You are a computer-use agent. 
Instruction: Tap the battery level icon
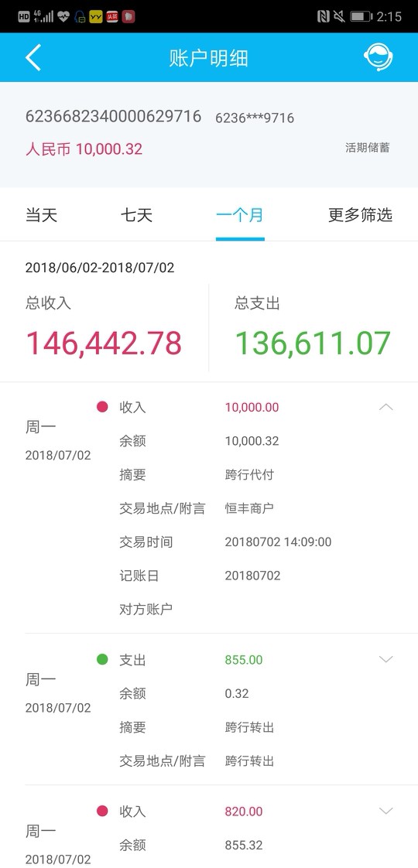[x=361, y=16]
